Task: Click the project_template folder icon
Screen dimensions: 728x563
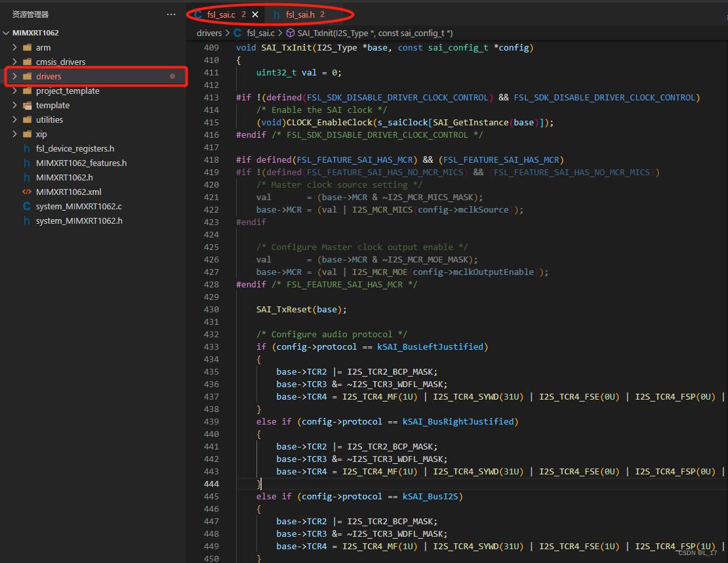Action: (28, 91)
